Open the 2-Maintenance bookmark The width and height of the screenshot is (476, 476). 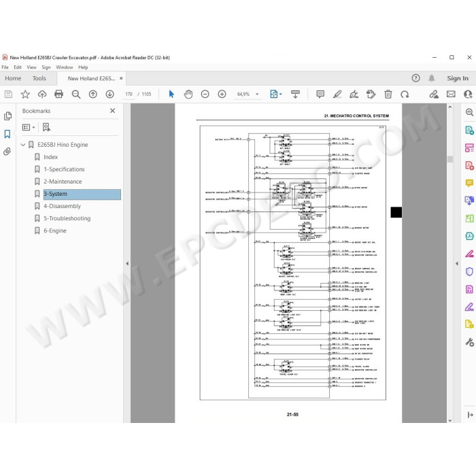(x=63, y=182)
